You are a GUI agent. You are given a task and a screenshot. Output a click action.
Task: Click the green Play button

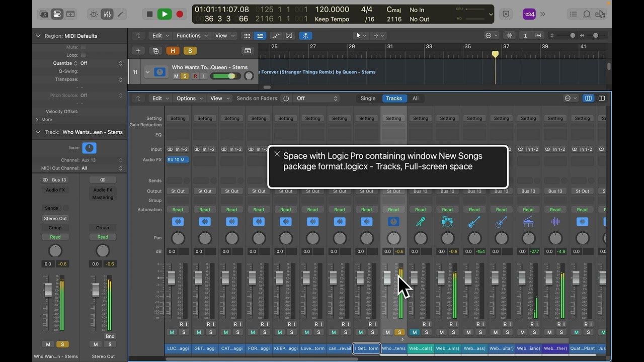(165, 14)
